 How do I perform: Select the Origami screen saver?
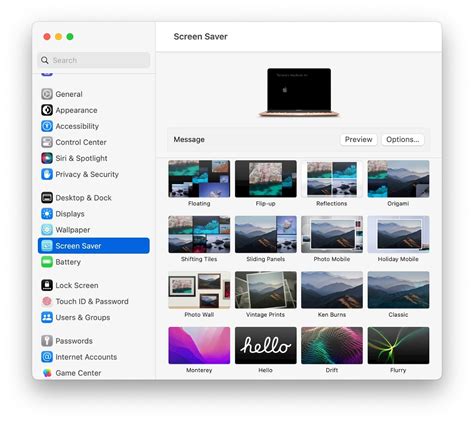point(398,179)
